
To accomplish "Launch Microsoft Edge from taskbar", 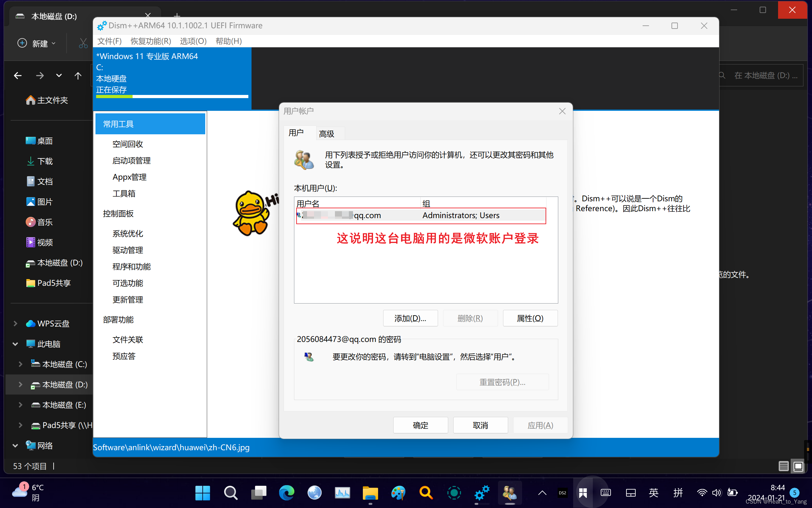I will tap(286, 493).
